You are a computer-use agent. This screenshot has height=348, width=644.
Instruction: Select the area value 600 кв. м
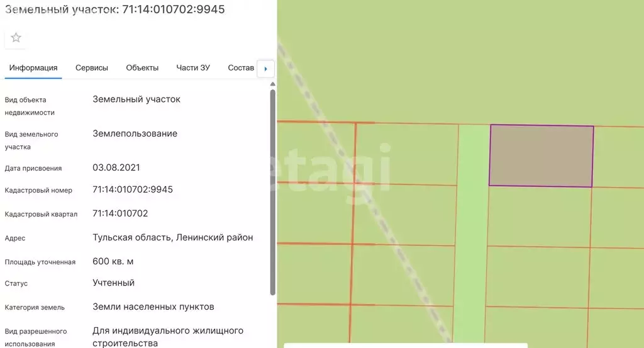pyautogui.click(x=113, y=261)
